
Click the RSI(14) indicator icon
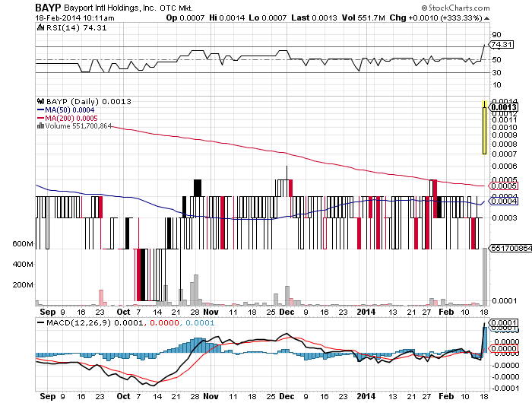41,27
